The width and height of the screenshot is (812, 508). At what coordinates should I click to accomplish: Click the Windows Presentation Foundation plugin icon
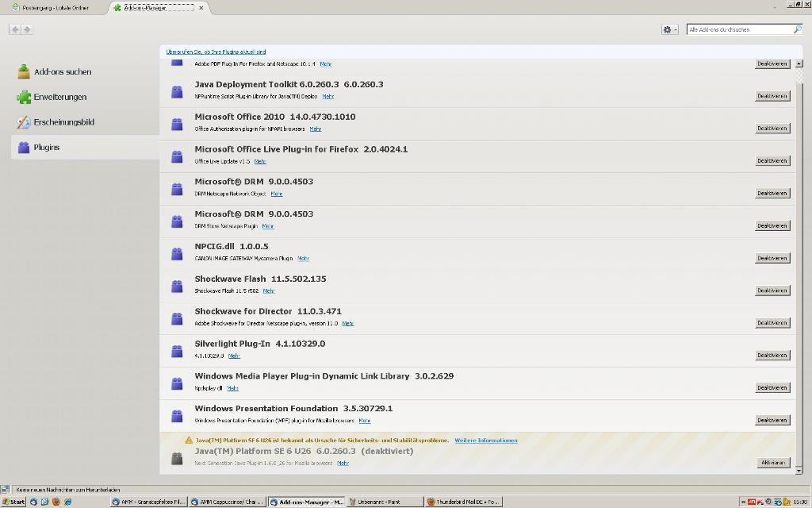tap(177, 416)
